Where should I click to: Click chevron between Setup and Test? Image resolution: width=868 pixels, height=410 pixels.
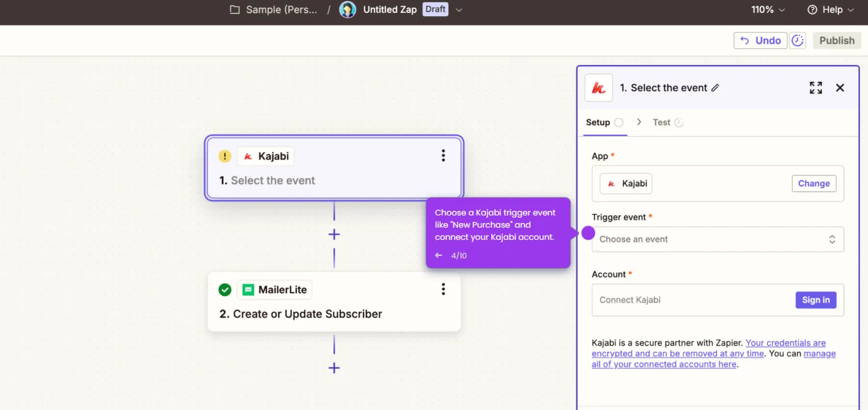(x=639, y=122)
